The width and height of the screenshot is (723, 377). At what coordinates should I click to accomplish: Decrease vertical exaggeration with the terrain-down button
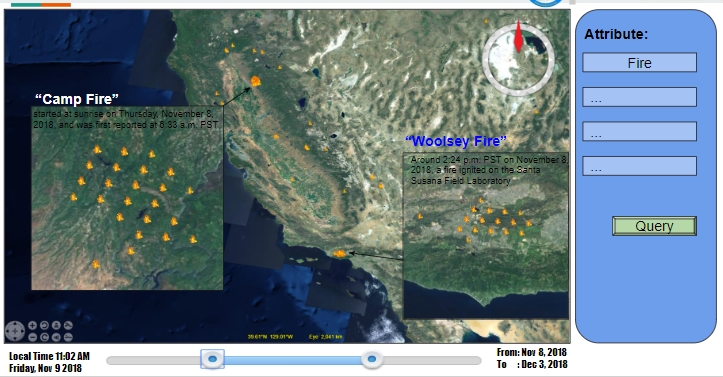(68, 337)
